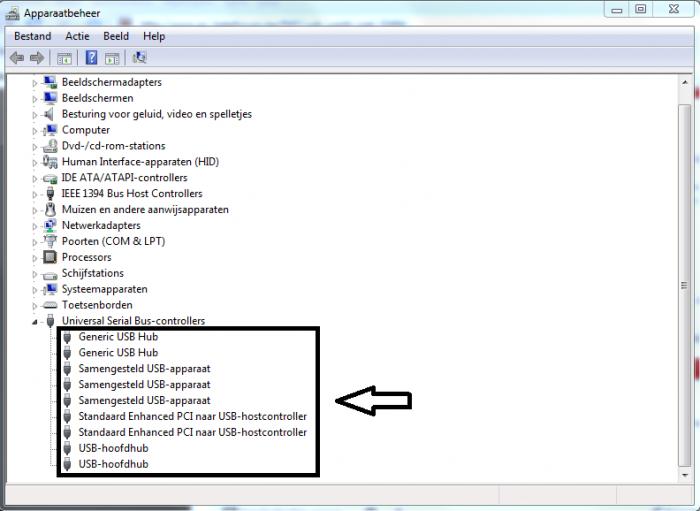Expand the Toetsenborden node
The width and height of the screenshot is (700, 511).
click(x=34, y=306)
